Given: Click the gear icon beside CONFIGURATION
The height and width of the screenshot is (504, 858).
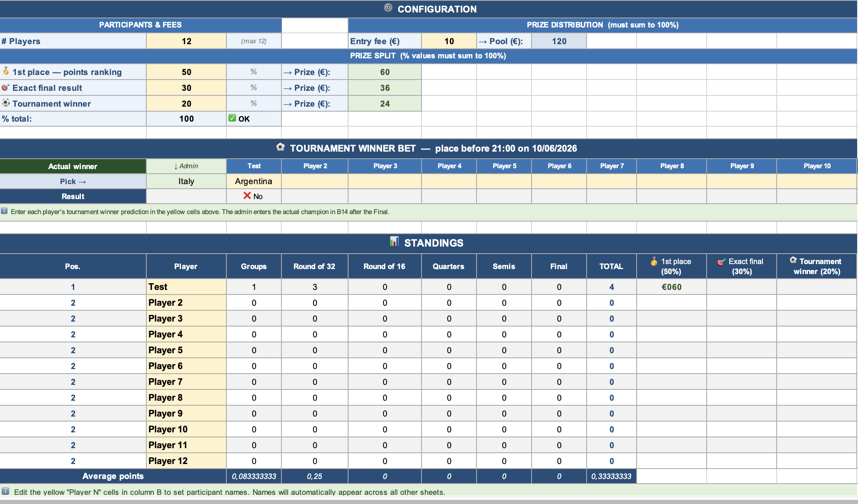Looking at the screenshot, I should pos(388,8).
